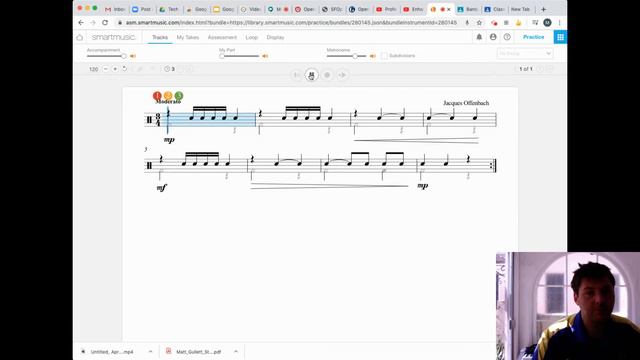Open the SmartMusic home icon
The height and width of the screenshot is (360, 640).
click(80, 38)
